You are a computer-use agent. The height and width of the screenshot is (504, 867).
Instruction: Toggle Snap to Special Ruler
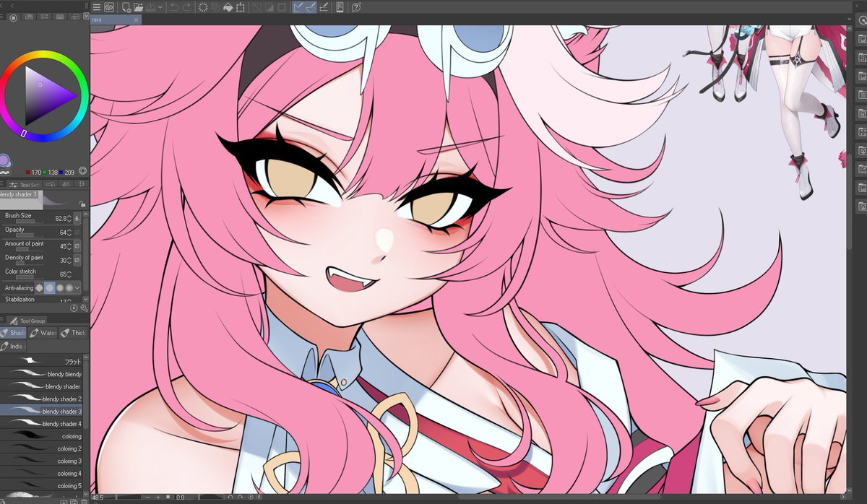click(311, 7)
